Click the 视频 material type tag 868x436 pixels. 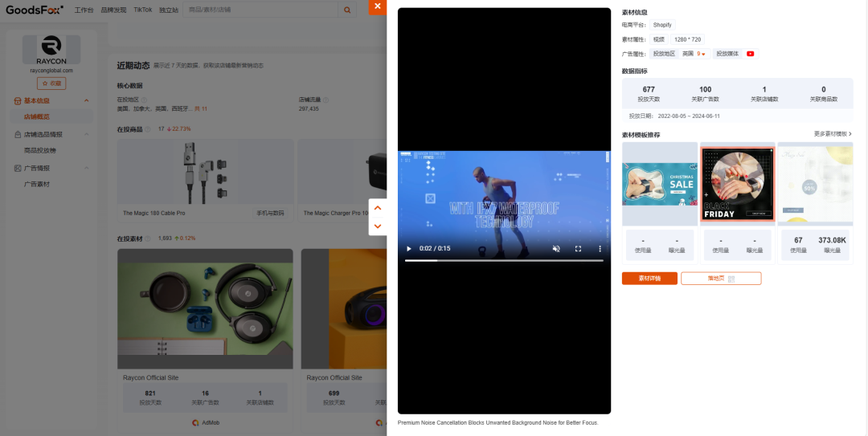point(658,39)
